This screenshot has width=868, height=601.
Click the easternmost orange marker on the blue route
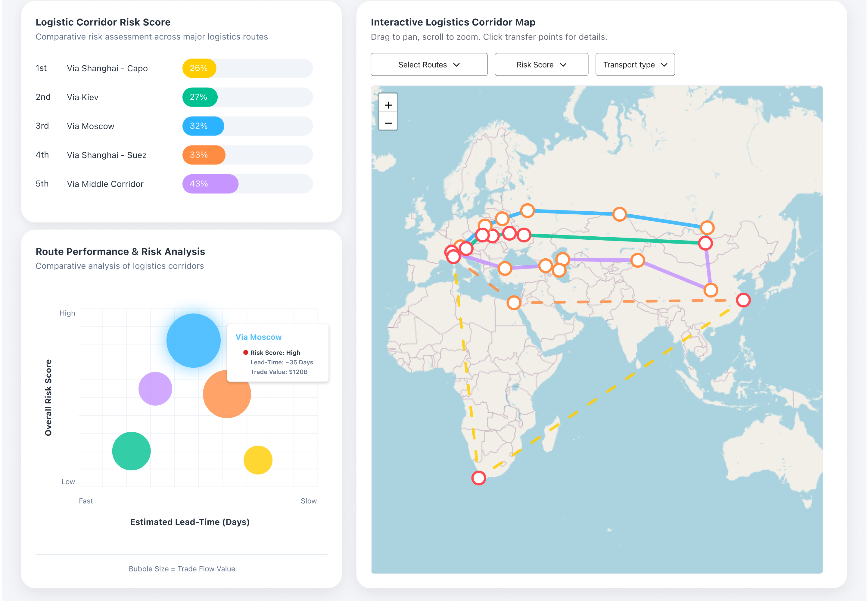click(707, 227)
